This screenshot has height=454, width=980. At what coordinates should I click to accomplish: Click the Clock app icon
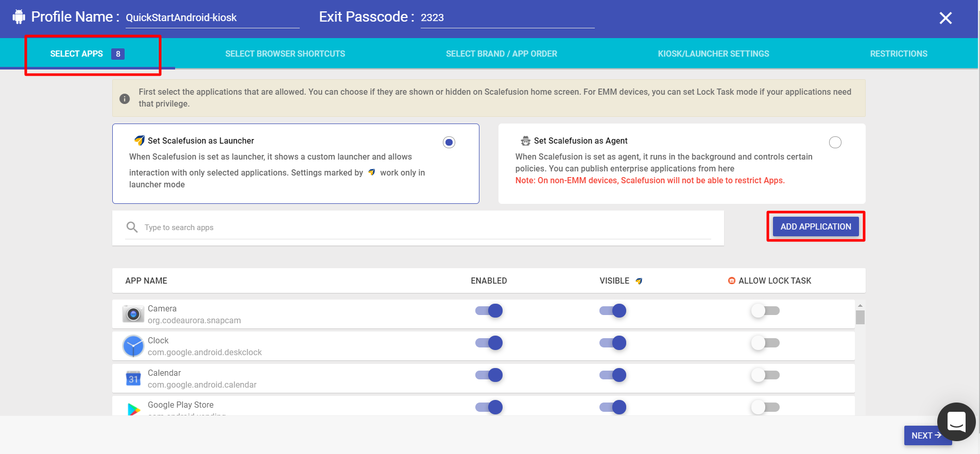[x=133, y=346]
